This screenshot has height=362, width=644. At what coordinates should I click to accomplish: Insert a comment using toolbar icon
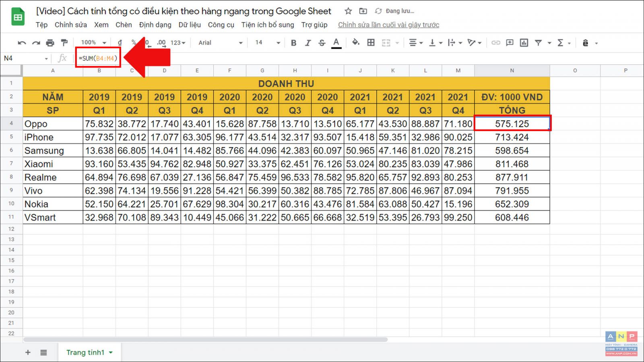(510, 43)
